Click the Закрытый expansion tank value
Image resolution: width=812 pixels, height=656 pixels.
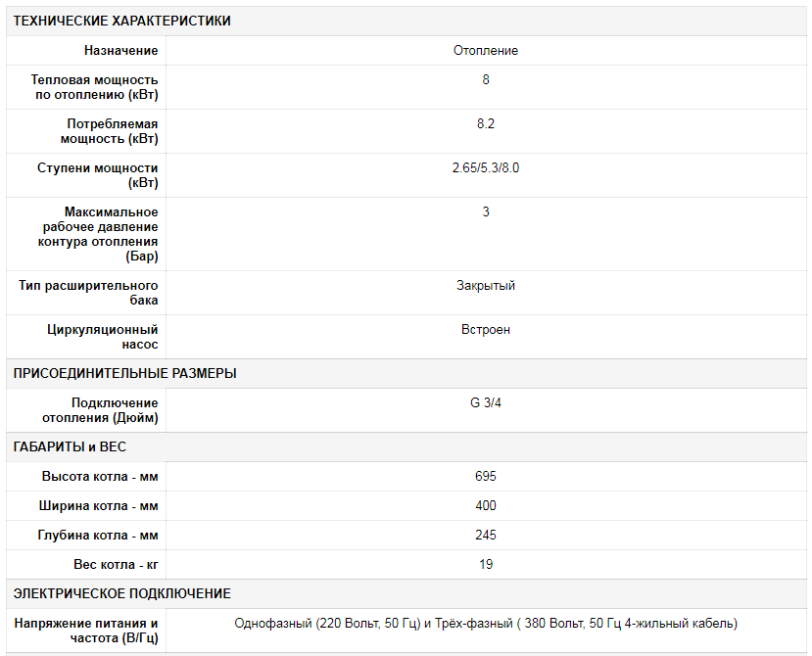tap(486, 286)
